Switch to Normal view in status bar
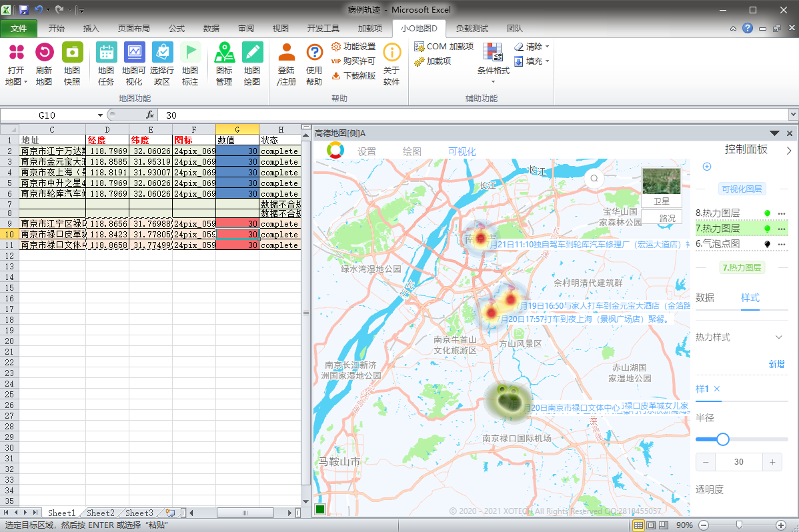799x532 pixels. (x=638, y=525)
